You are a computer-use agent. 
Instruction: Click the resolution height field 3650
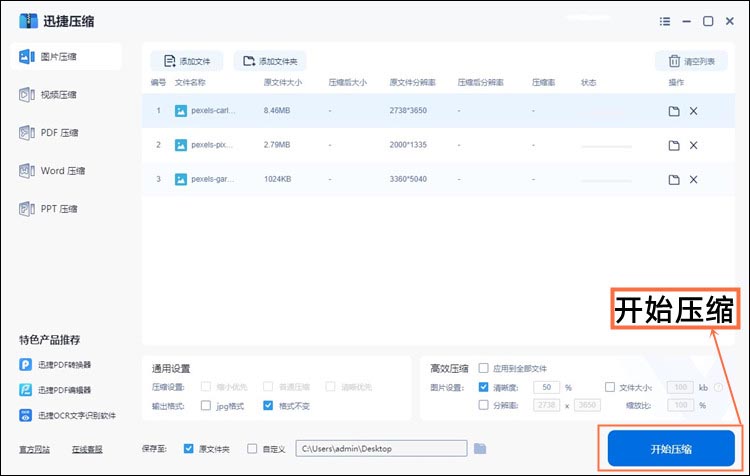tap(587, 405)
